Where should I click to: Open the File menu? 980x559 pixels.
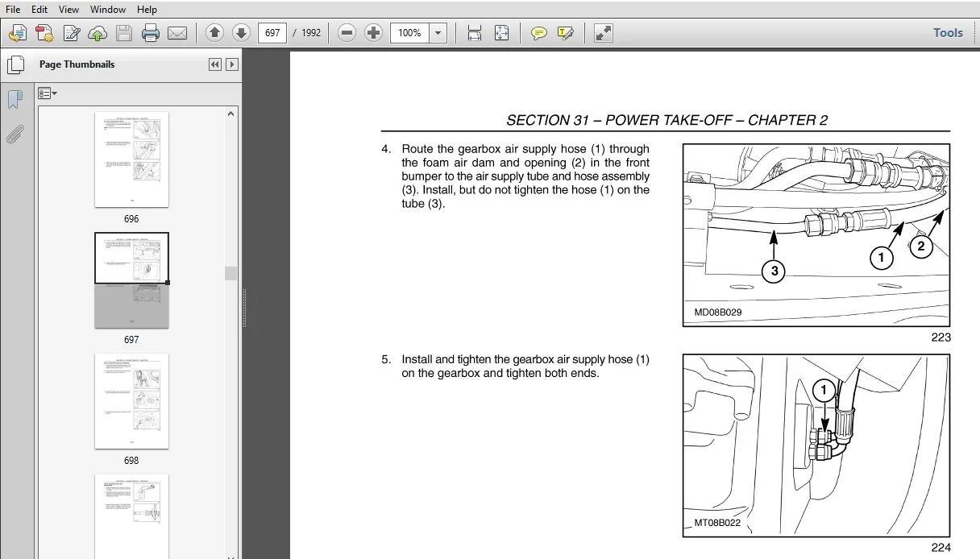[x=12, y=10]
